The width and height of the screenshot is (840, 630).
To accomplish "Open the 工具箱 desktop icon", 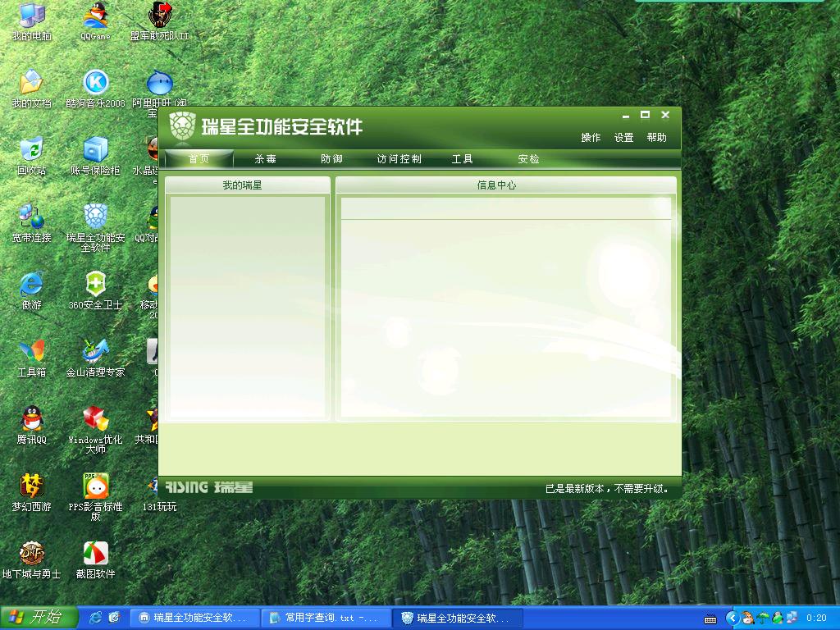I will (32, 358).
